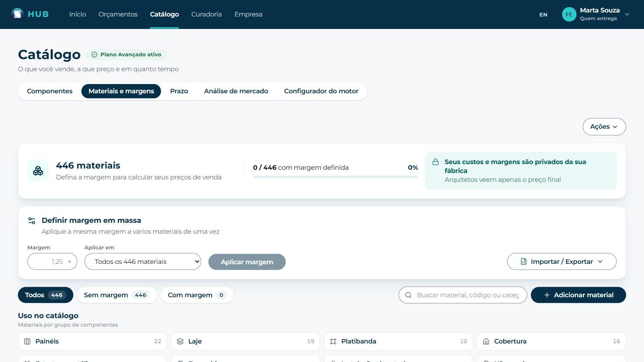Image resolution: width=644 pixels, height=362 pixels.
Task: Click the bulk margin sliders icon
Action: click(x=32, y=220)
